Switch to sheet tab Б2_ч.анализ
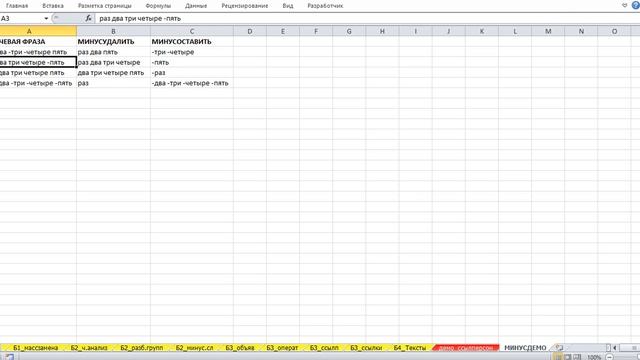The width and height of the screenshot is (640, 360). point(89,348)
